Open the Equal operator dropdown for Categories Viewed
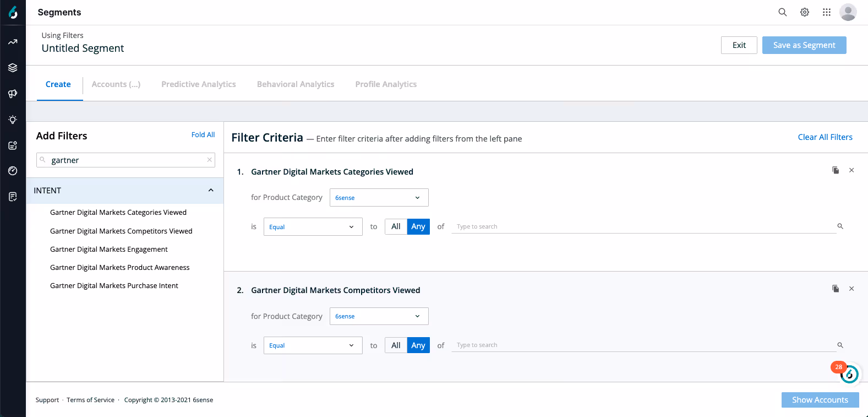 313,227
